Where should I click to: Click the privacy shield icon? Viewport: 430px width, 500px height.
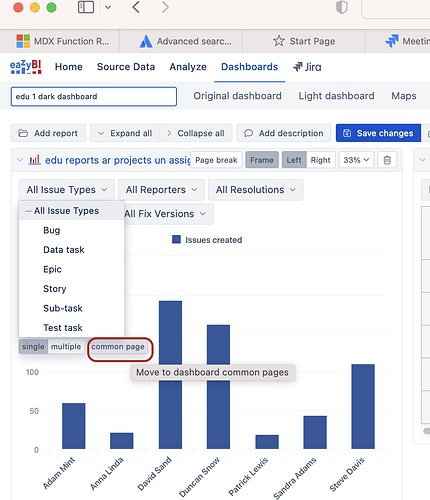point(342,7)
